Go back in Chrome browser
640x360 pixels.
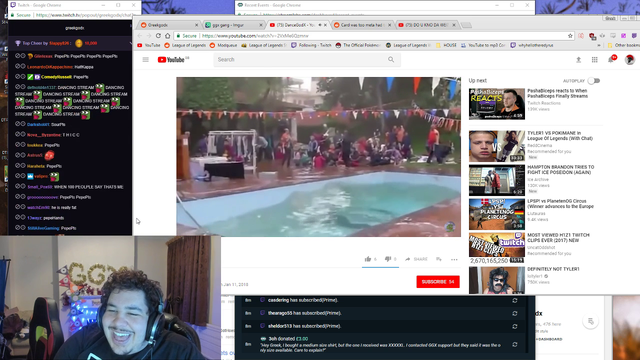[x=140, y=36]
